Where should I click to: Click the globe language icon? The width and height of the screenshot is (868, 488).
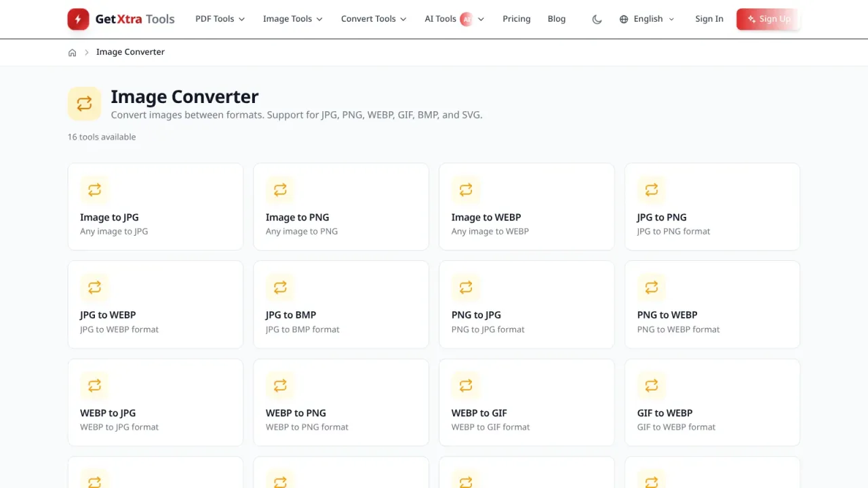[x=624, y=19]
